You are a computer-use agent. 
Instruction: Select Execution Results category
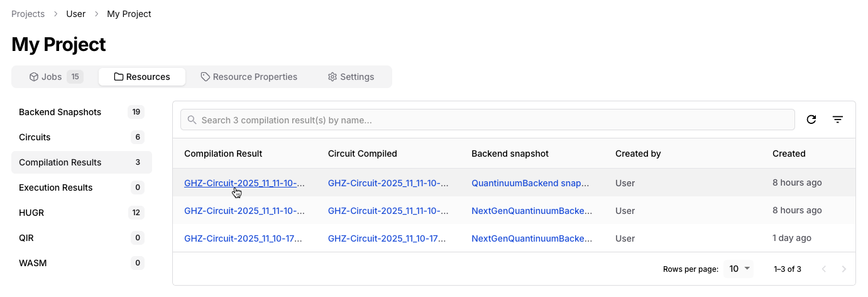[56, 188]
